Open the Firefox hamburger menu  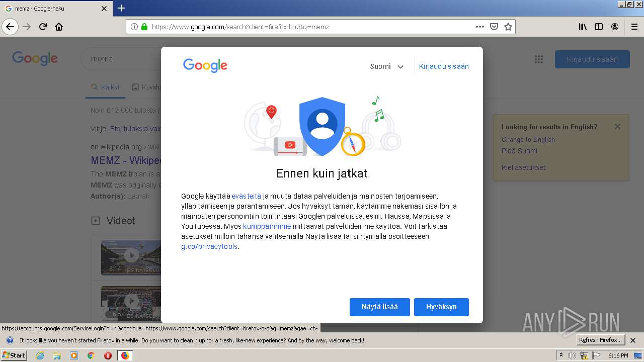(x=634, y=27)
